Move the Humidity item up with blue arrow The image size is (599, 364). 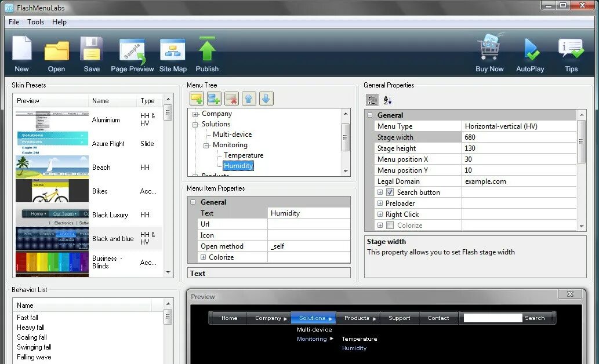pyautogui.click(x=249, y=98)
